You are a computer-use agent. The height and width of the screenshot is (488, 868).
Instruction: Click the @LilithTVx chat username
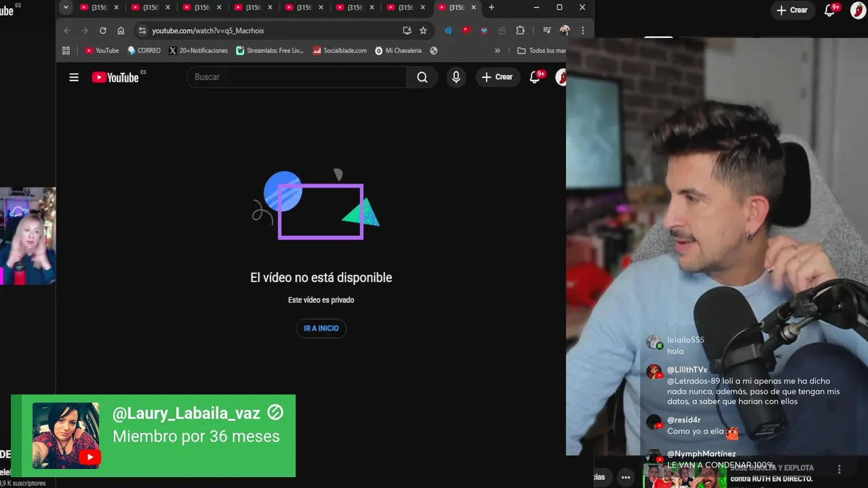687,370
